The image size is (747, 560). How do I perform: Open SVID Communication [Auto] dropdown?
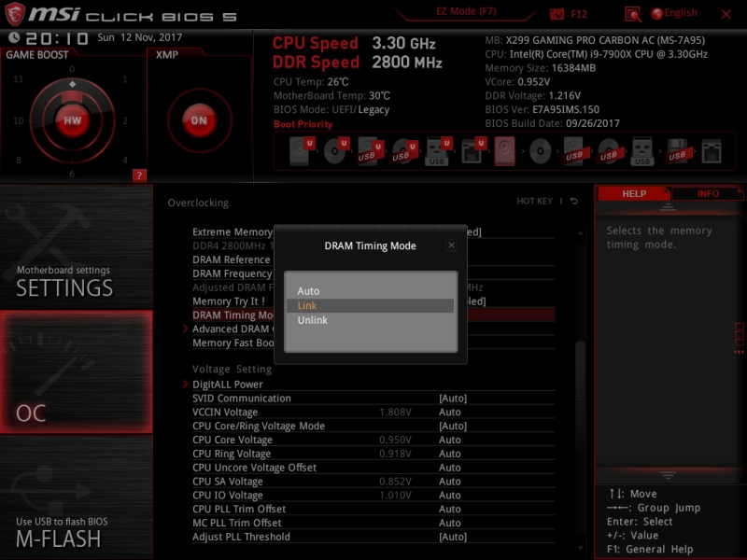(x=453, y=399)
